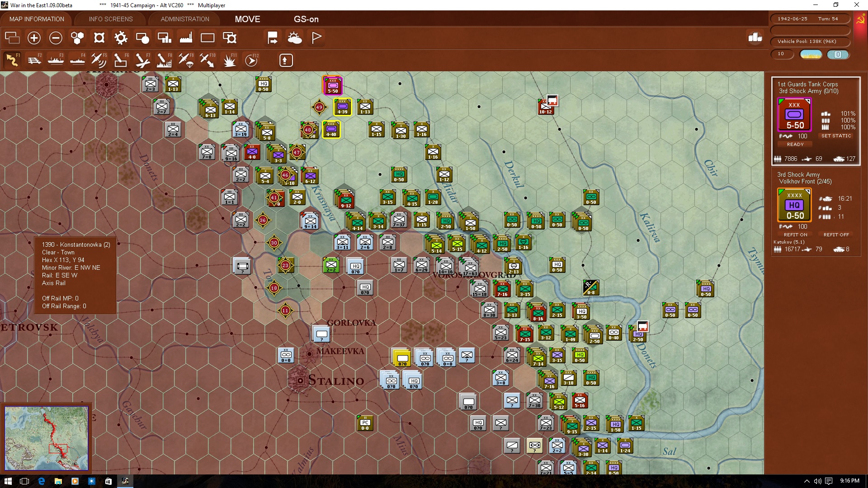Toggle the unit stack levels icon
The height and width of the screenshot is (488, 868).
[x=164, y=38]
